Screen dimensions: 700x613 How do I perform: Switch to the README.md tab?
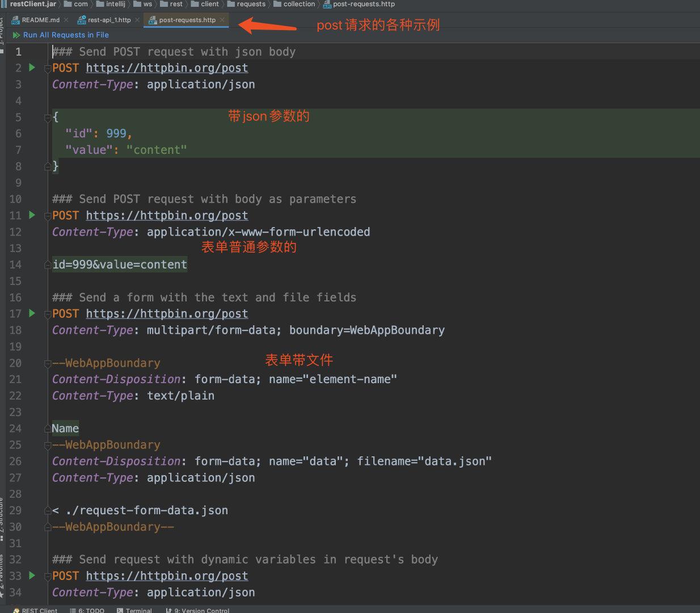(x=36, y=20)
